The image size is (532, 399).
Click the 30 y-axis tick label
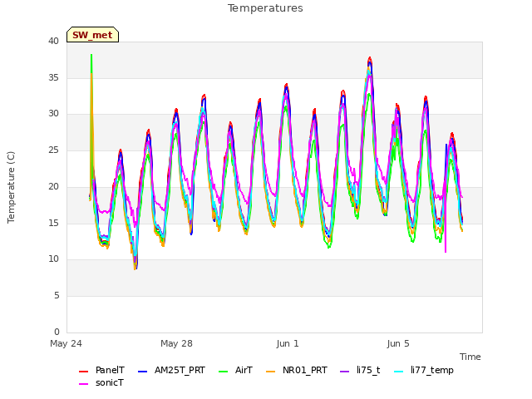click(53, 114)
